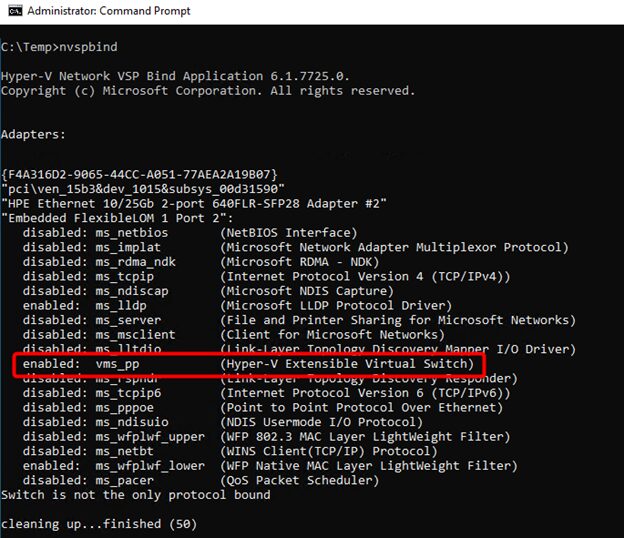The image size is (624, 538).
Task: Click the "ms_lldp" enabled binding entry
Action: pyautogui.click(x=123, y=305)
